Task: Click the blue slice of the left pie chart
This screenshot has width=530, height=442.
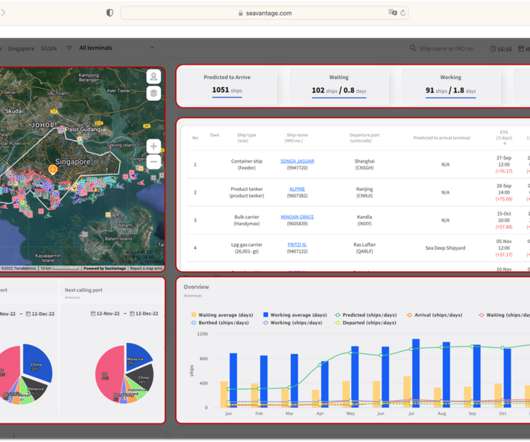Action: coord(37,363)
